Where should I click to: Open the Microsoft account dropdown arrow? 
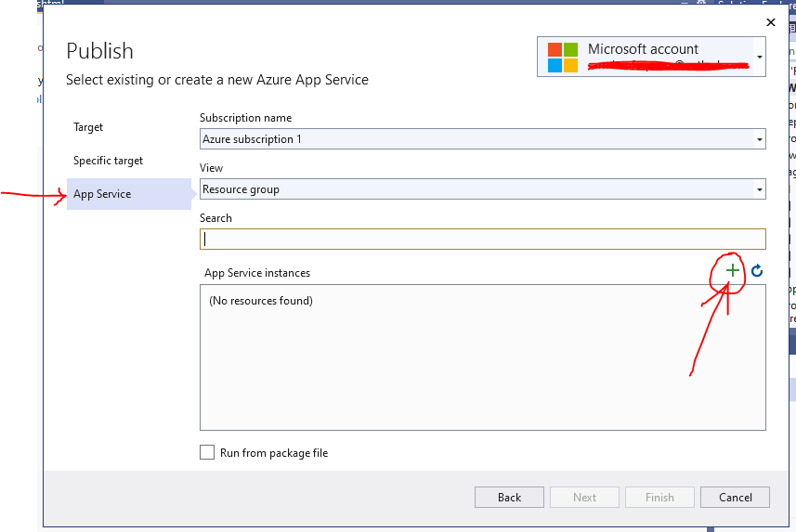tap(760, 57)
